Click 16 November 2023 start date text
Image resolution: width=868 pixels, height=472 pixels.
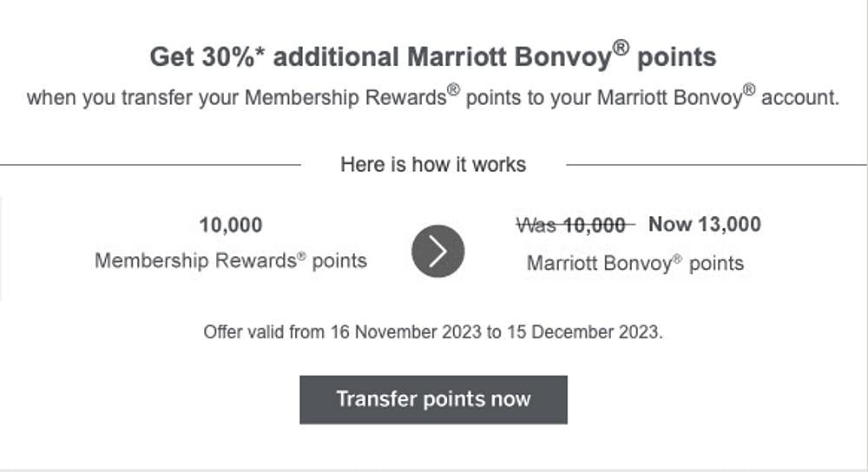(406, 332)
